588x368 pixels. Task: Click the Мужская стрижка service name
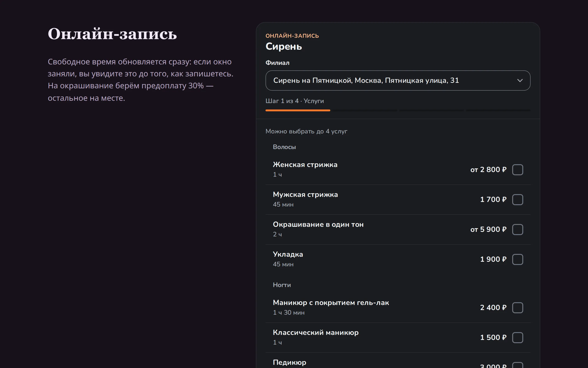coord(305,195)
